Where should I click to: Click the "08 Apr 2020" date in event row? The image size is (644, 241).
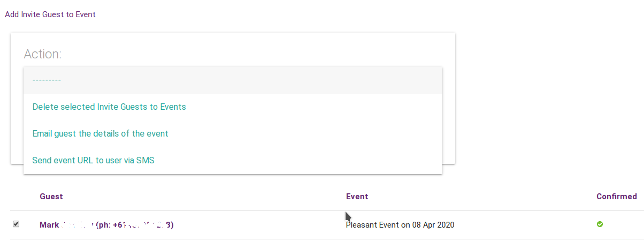tap(433, 225)
